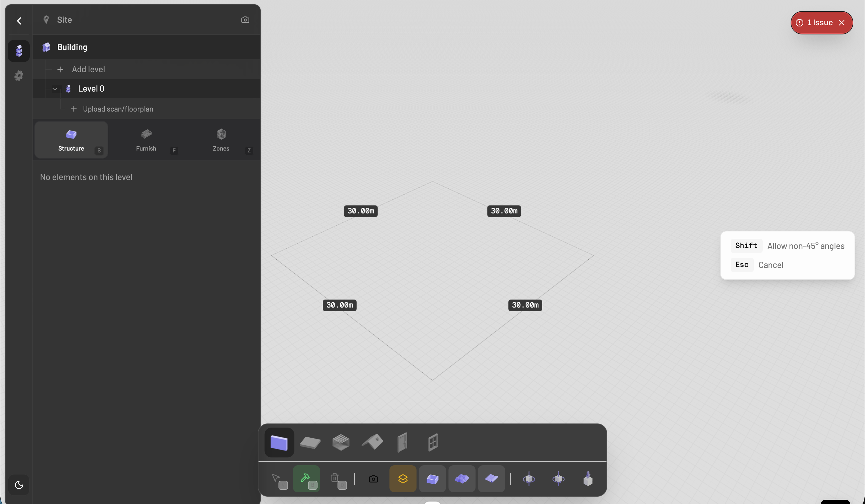The image size is (865, 504).
Task: Select the Ceiling grid tool
Action: [x=341, y=442]
